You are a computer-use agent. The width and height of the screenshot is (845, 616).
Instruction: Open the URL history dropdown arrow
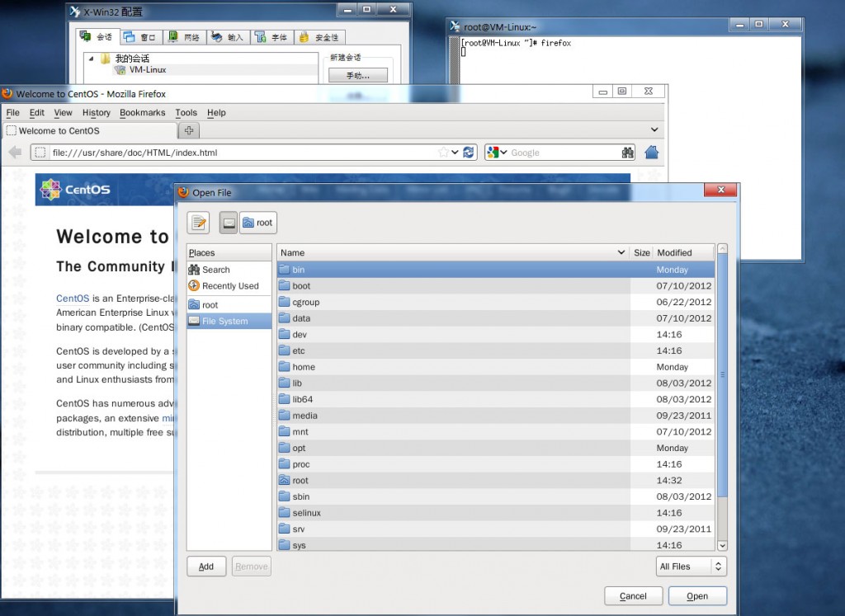[x=455, y=153]
